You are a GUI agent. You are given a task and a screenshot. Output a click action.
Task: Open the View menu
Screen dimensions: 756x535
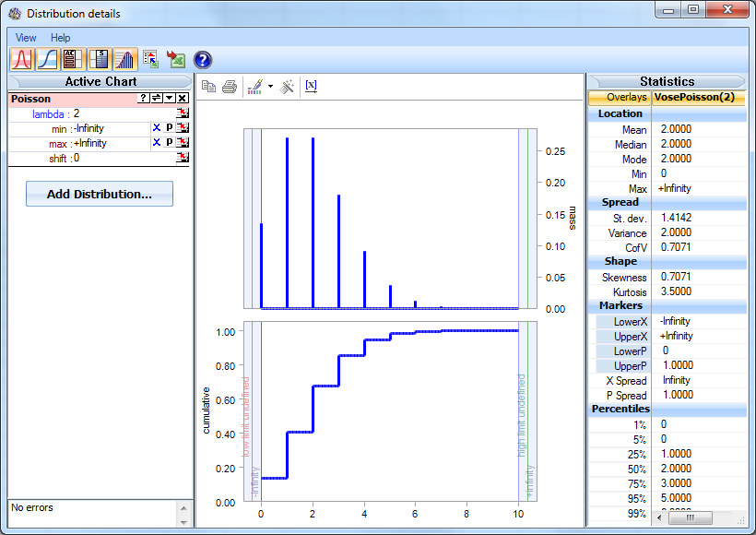point(26,38)
